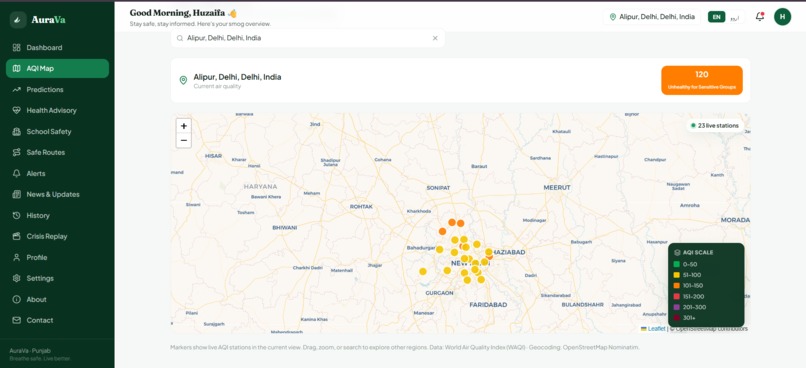This screenshot has height=368, width=806.
Task: Click the yellow 51-100 swatch in the AQI scale
Action: (x=676, y=275)
